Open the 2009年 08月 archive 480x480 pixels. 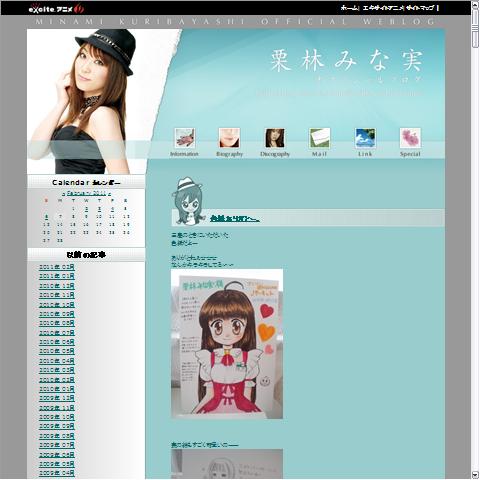[x=57, y=436]
